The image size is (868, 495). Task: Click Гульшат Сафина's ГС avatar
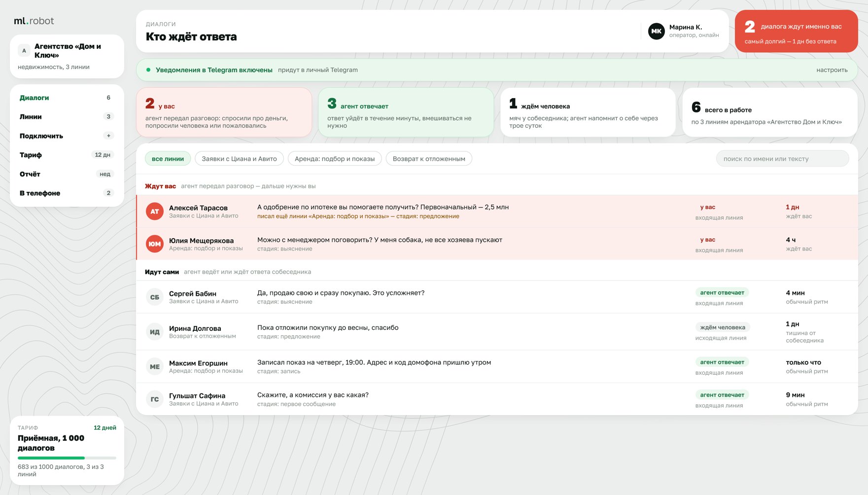155,399
